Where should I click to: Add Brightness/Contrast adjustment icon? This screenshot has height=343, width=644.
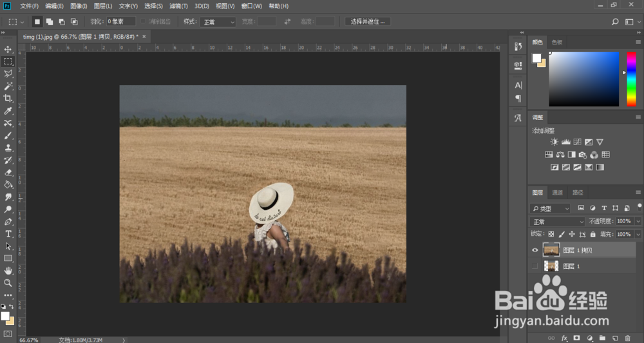tap(554, 142)
